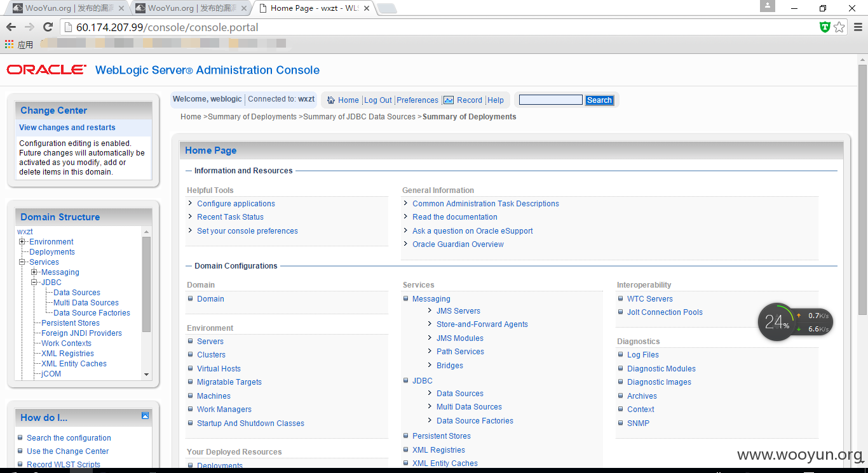
Task: Open a new browser tab
Action: point(386,8)
